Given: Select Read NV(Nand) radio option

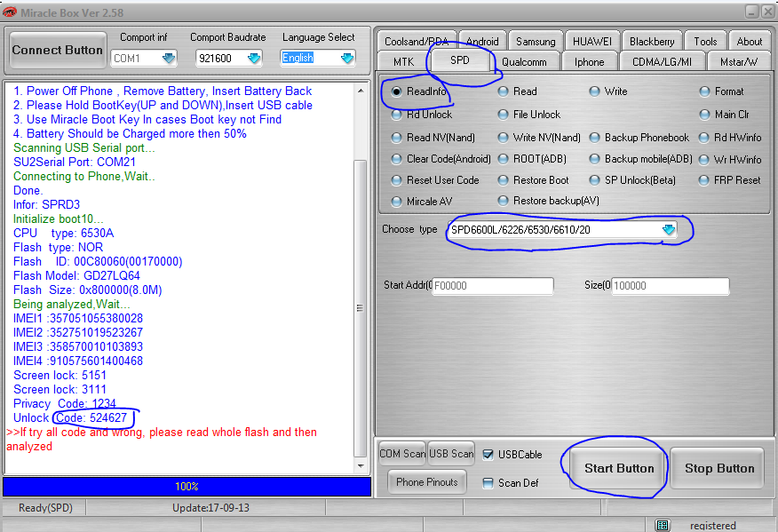Looking at the screenshot, I should [396, 138].
